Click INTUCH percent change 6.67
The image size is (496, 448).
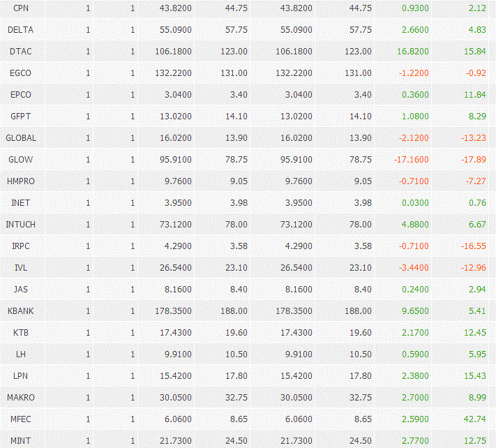[477, 224]
